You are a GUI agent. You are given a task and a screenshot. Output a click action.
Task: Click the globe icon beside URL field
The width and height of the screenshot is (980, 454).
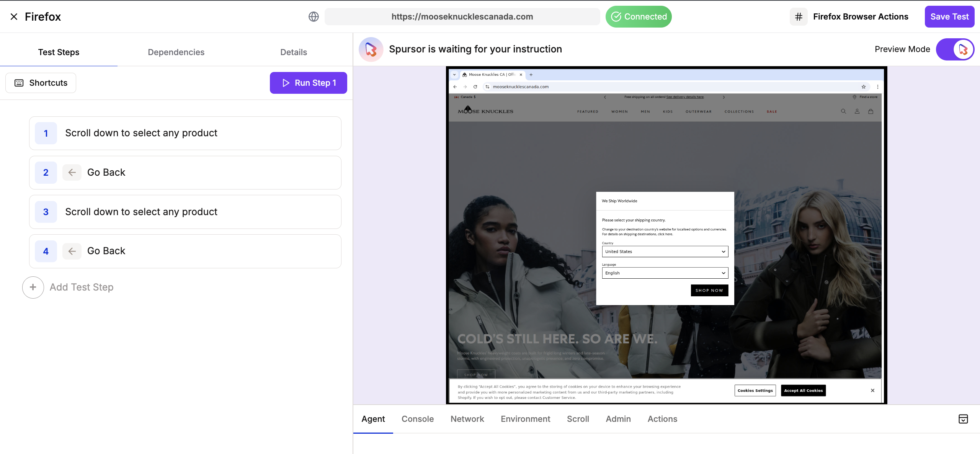point(314,16)
